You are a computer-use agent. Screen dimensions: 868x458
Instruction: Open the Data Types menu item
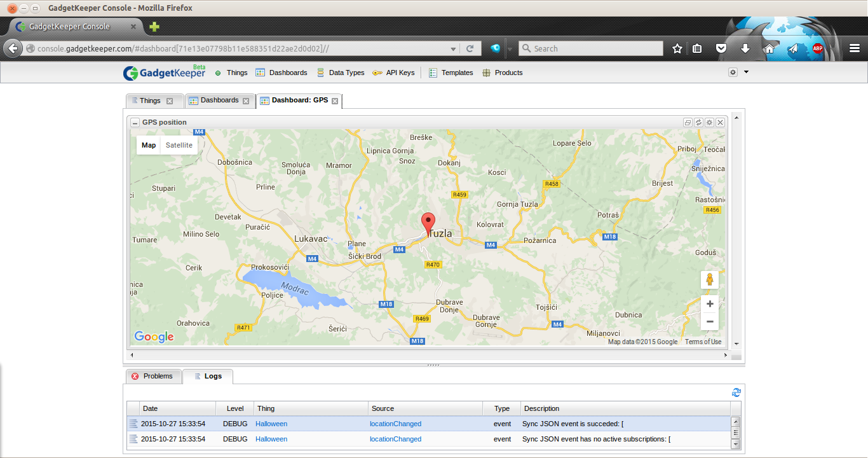point(340,73)
